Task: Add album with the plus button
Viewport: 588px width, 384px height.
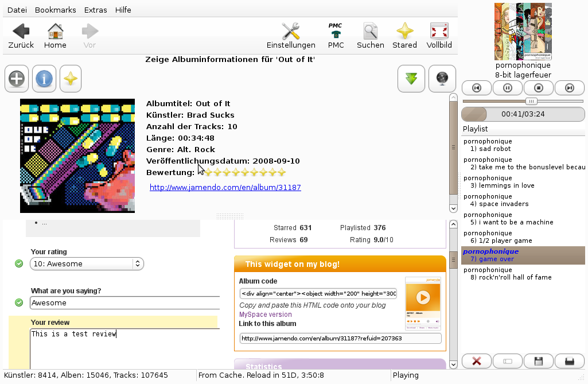Action: [17, 79]
